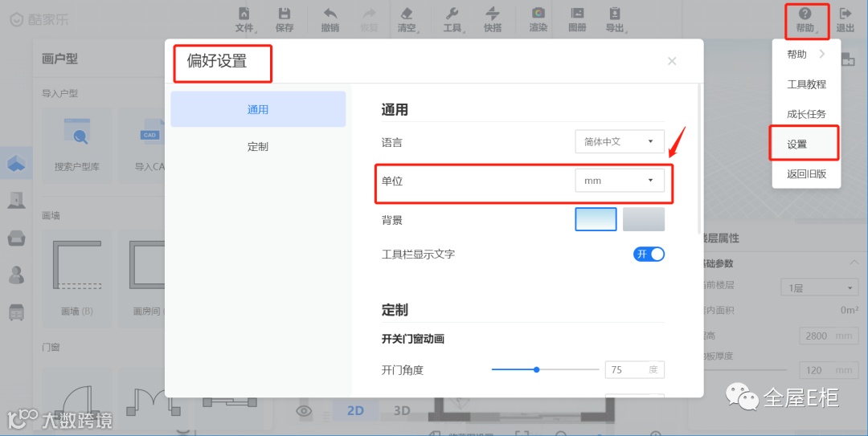Close the 偏好设置 dialog
The image size is (868, 436).
(x=671, y=61)
